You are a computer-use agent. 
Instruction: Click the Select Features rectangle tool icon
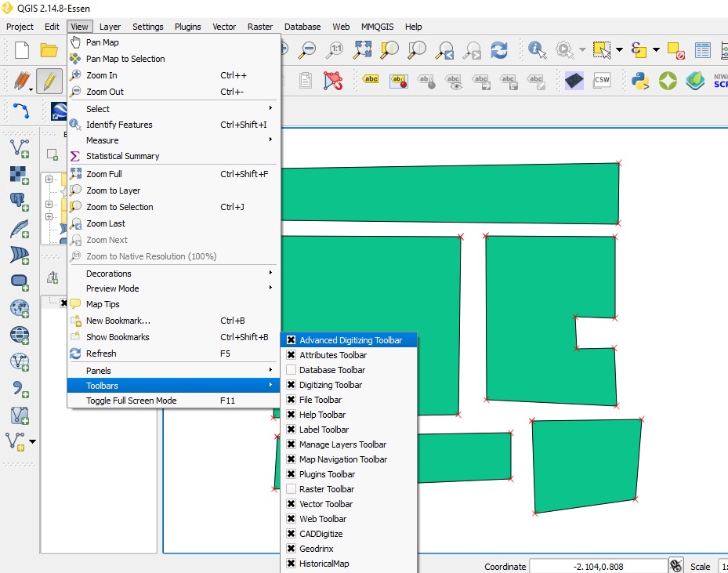point(602,49)
